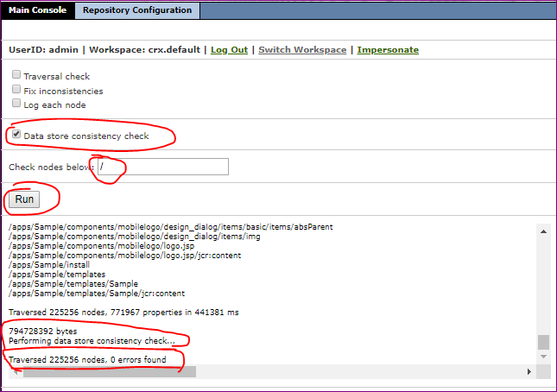Check the Log each node option
Image resolution: width=557 pixels, height=392 pixels.
tap(16, 103)
